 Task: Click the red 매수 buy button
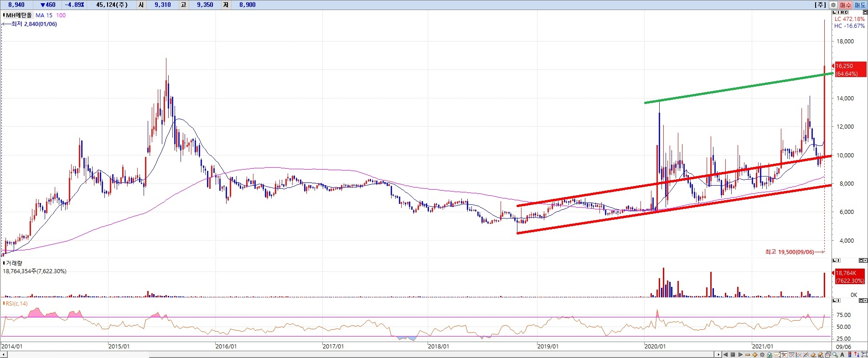[846, 5]
